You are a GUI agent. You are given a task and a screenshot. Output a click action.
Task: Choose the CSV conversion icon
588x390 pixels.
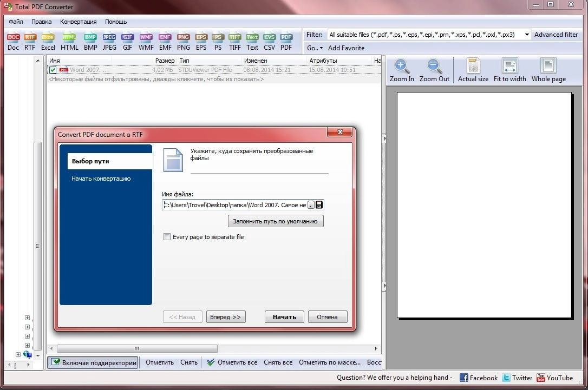point(269,42)
